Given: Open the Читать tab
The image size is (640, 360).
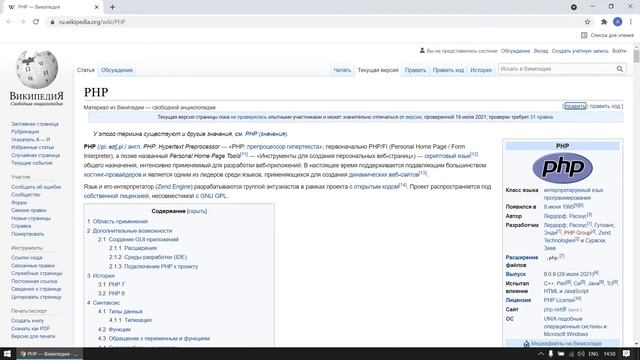Looking at the screenshot, I should click(342, 70).
